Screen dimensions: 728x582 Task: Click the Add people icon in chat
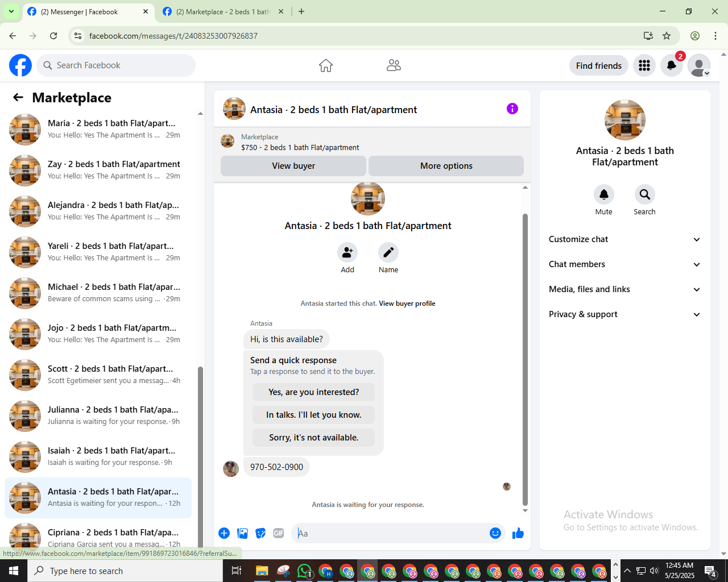(348, 252)
